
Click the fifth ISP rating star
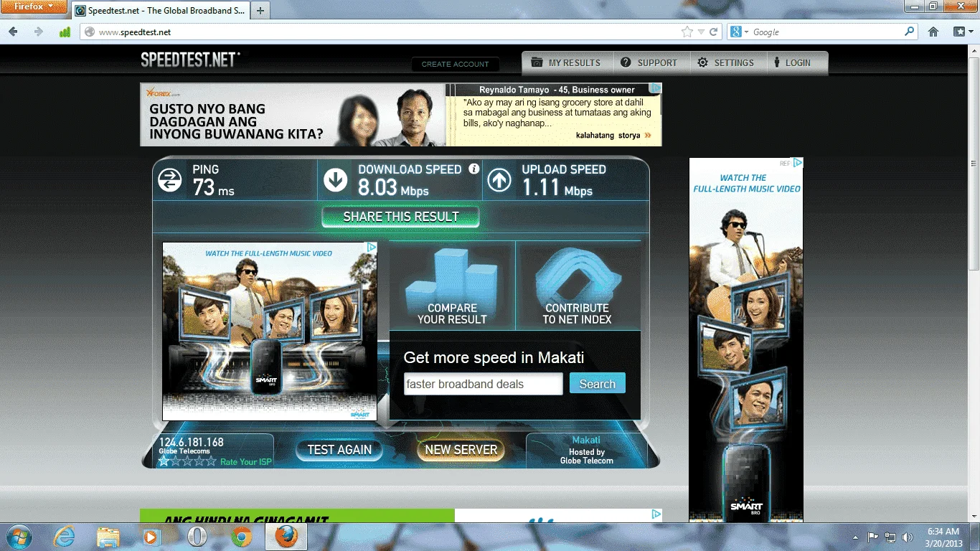211,461
